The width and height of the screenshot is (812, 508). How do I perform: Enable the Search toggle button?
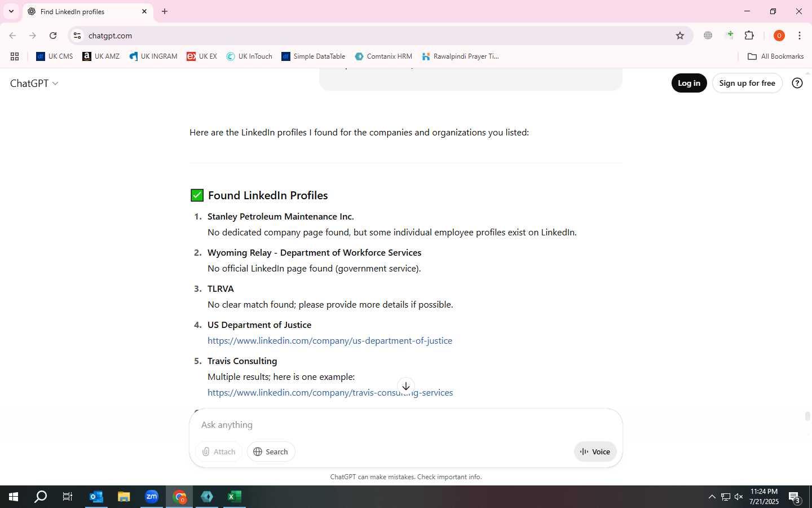coord(271,452)
